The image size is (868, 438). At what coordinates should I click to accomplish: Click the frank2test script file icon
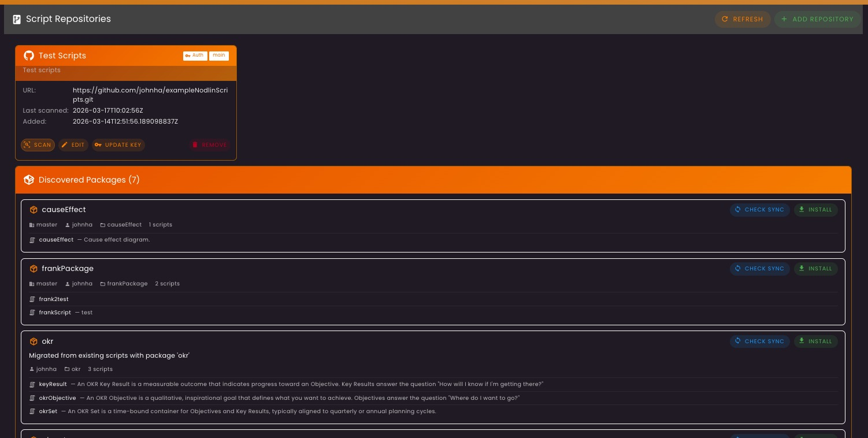32,299
